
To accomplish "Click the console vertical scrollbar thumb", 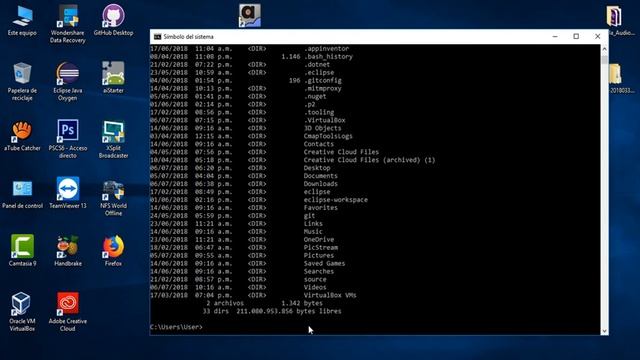I will tap(604, 60).
